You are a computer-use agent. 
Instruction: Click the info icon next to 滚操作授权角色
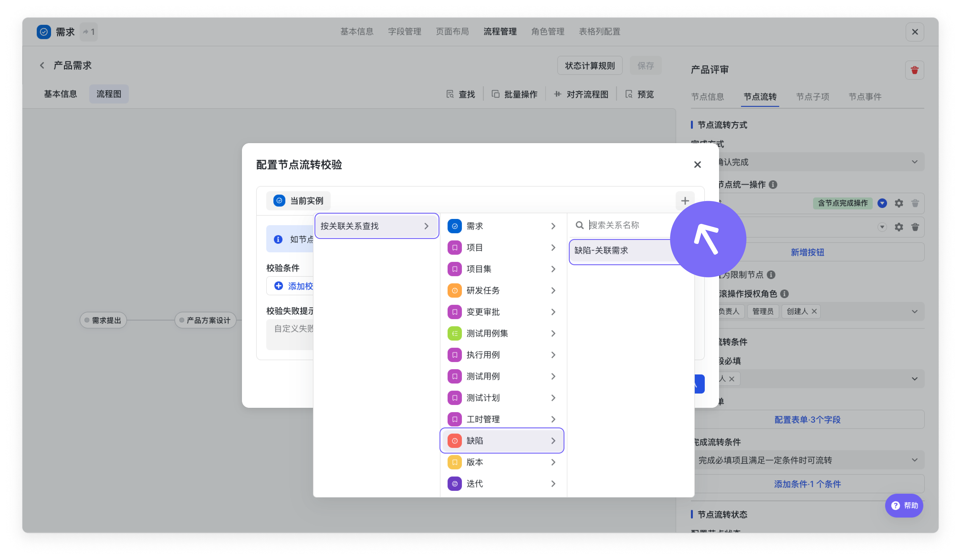[784, 294]
